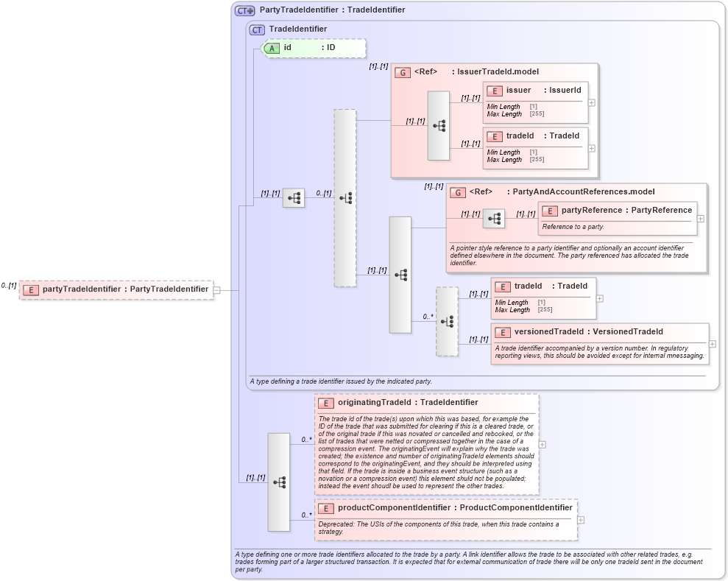Screen dimensions: 728x581
Task: Click the TradeIdentifier complex type title
Action: coord(298,29)
